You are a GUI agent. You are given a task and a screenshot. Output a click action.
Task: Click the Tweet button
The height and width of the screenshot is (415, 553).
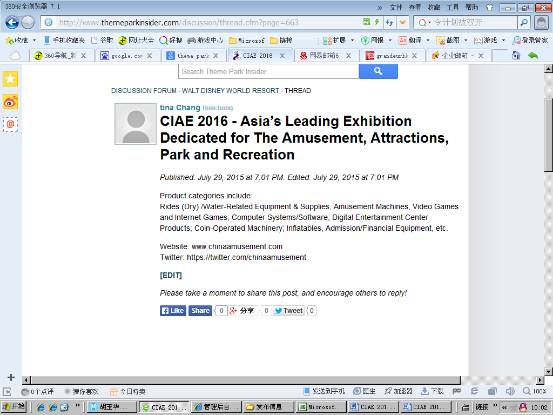coord(288,311)
